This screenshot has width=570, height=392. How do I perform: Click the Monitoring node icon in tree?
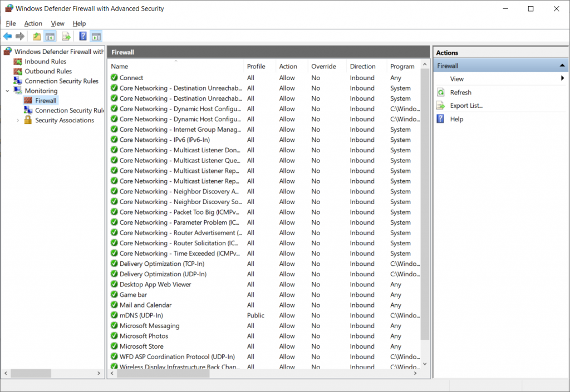tap(18, 91)
